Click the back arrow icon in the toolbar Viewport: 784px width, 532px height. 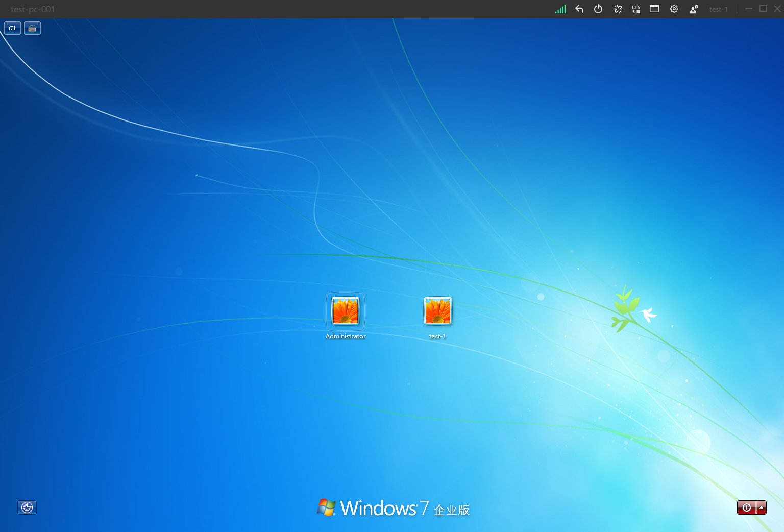[579, 9]
